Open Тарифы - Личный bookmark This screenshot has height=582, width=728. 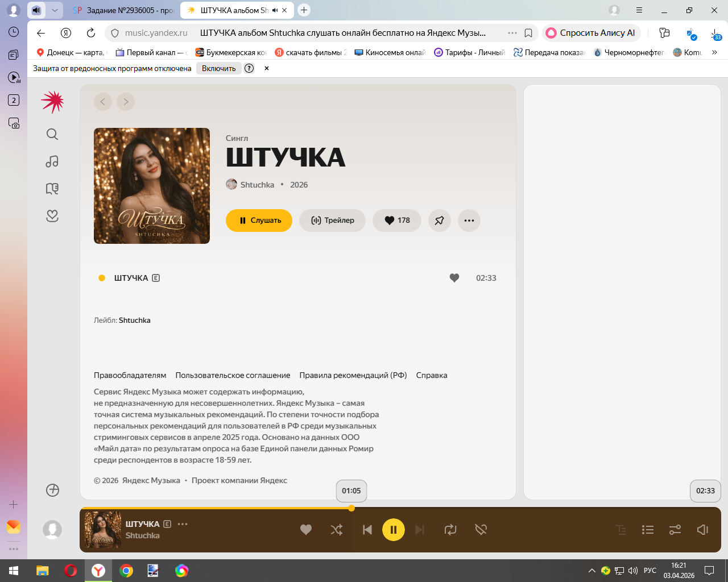click(469, 52)
